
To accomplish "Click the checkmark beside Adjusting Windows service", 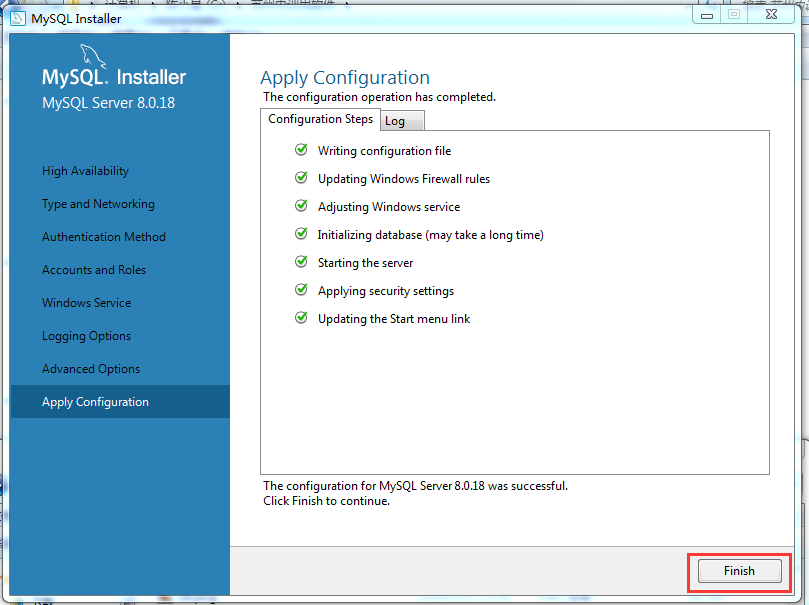I will click(301, 206).
